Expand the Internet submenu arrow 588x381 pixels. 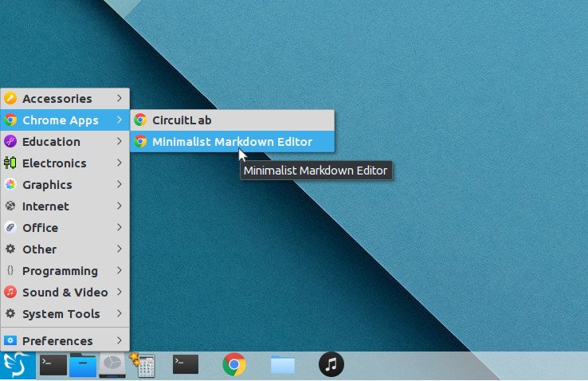click(x=120, y=206)
